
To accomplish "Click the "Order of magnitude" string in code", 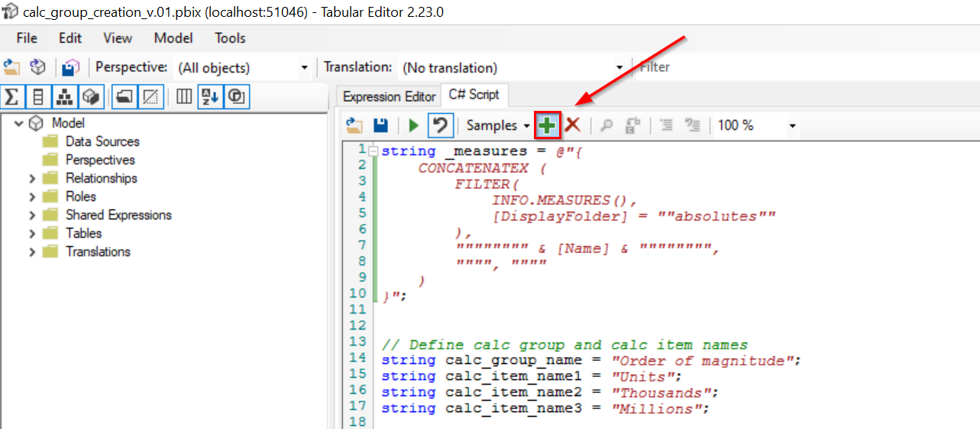I will click(705, 360).
